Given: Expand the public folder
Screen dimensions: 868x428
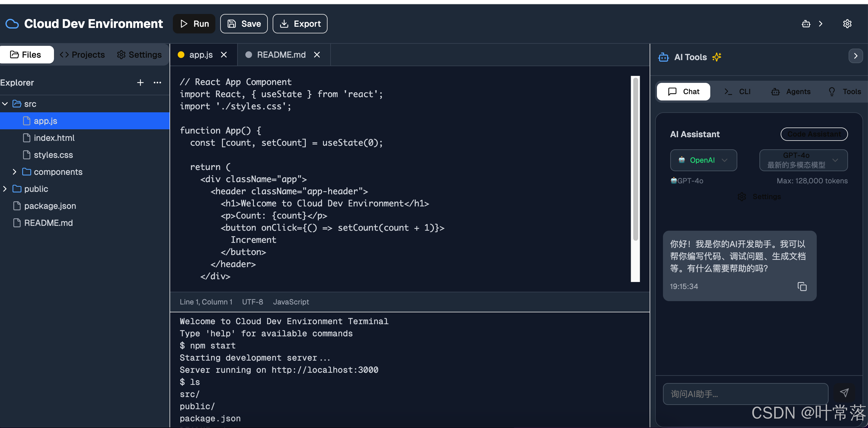Looking at the screenshot, I should [5, 189].
